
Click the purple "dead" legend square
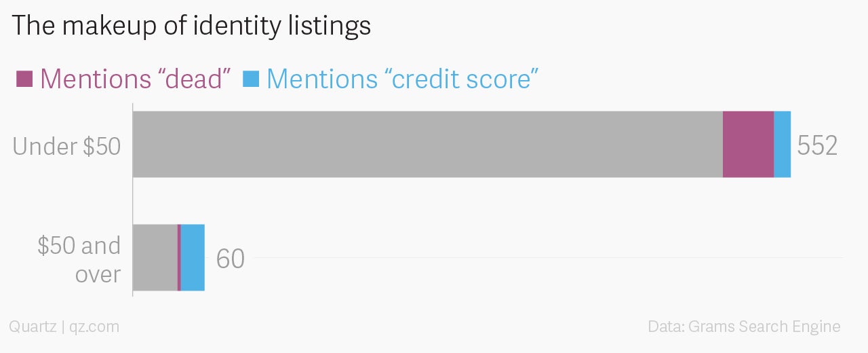point(24,79)
